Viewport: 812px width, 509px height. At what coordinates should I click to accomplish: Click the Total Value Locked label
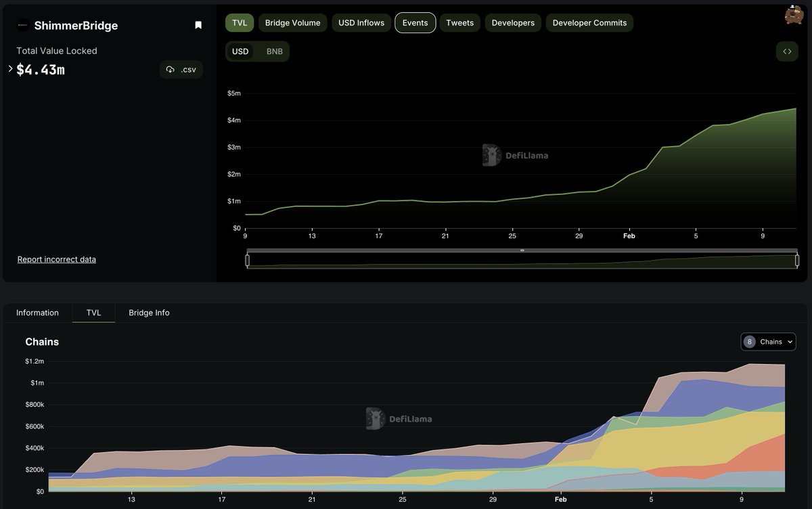tap(57, 51)
